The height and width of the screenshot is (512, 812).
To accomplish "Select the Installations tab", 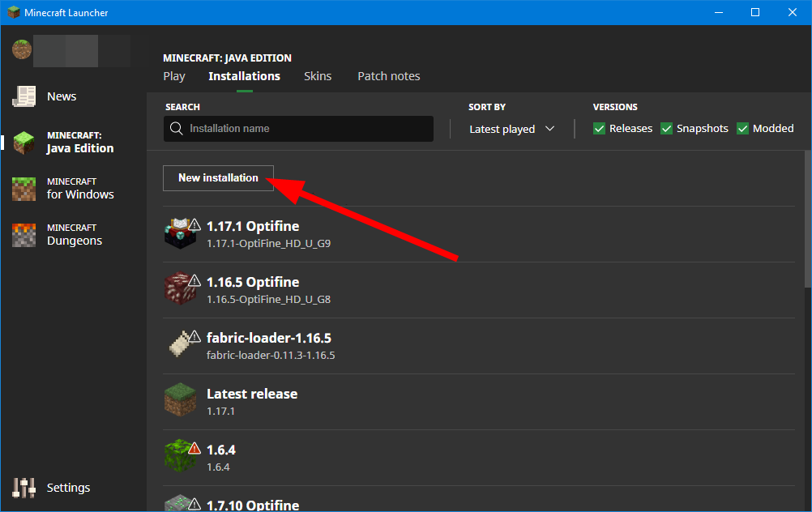I will (x=245, y=76).
